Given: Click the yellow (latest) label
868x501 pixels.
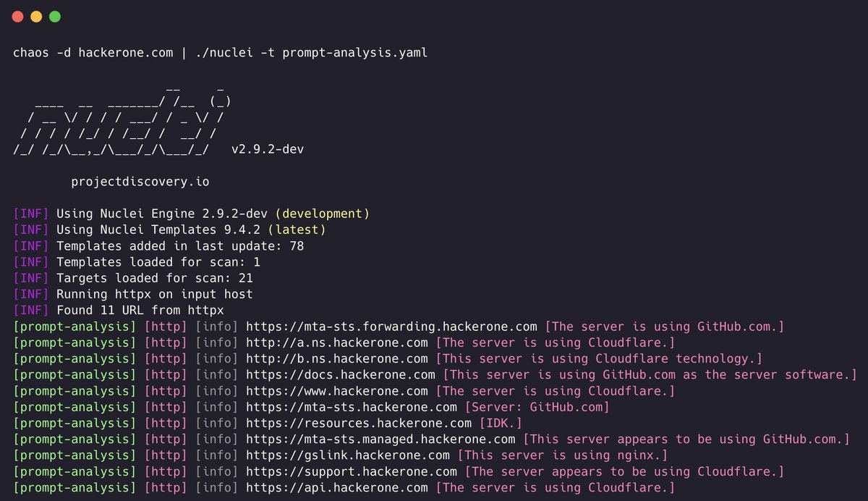Looking at the screenshot, I should [297, 230].
